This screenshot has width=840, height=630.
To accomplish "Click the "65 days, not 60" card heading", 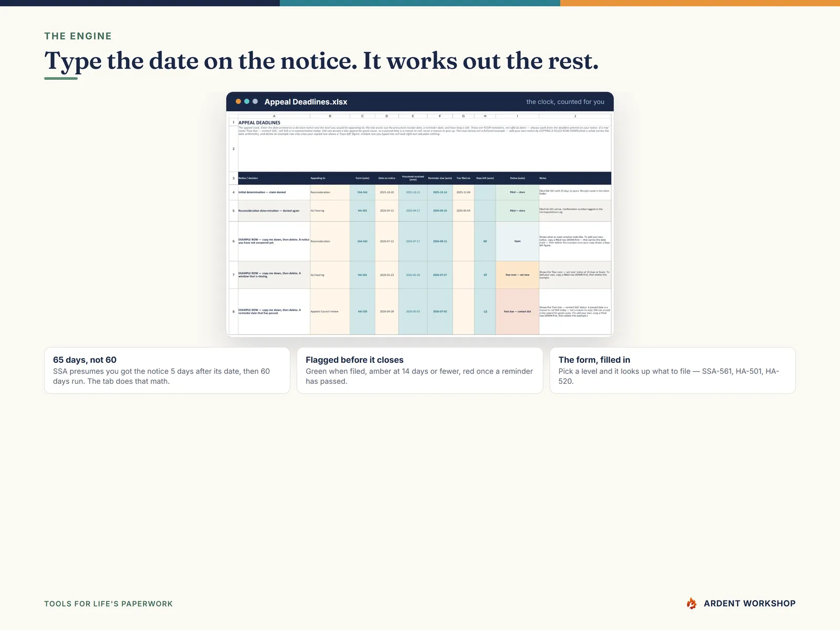I will 85,360.
